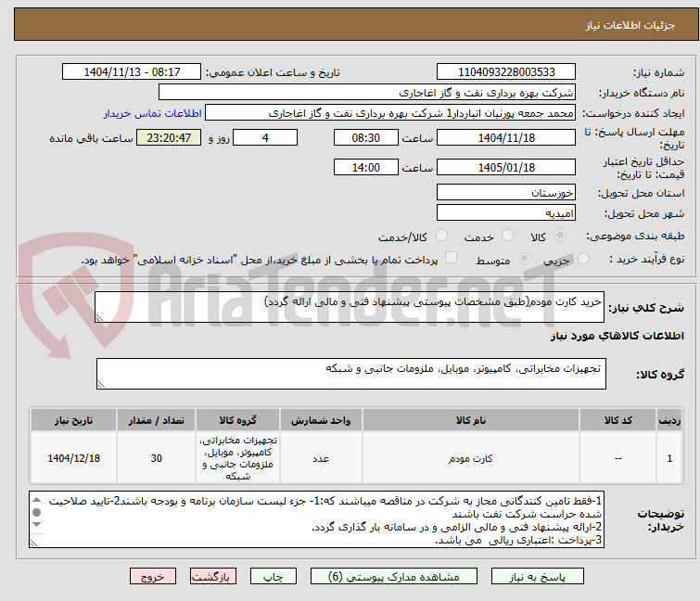Click the quantity cell 30
Image resolution: width=700 pixels, height=601 pixels.
pyautogui.click(x=157, y=458)
